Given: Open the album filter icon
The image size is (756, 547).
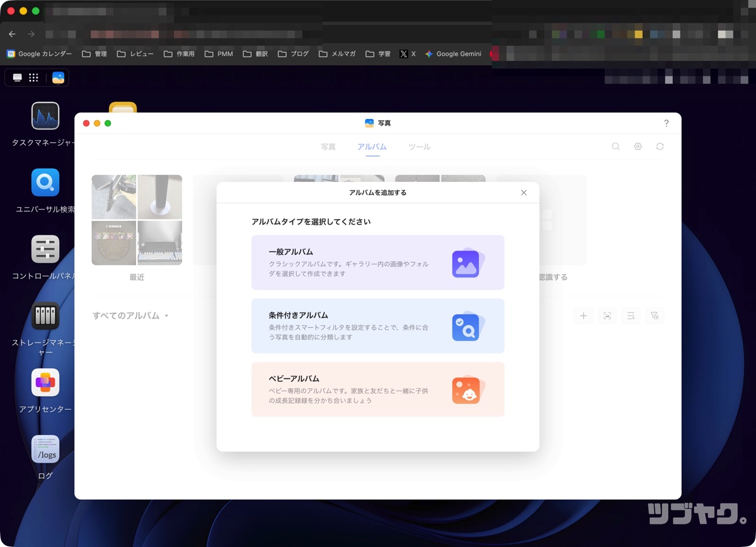Looking at the screenshot, I should 654,315.
